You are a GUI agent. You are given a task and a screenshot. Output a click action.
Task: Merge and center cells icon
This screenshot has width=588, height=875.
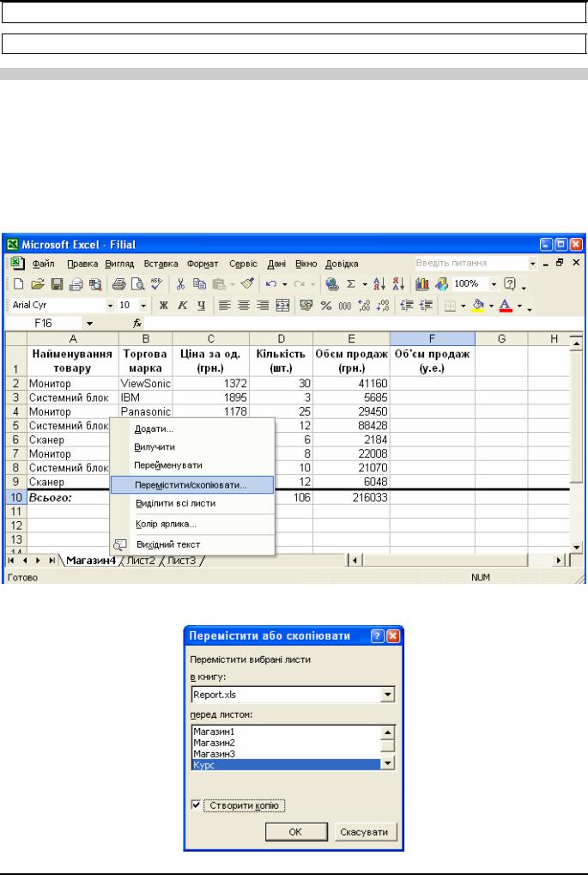coord(283,305)
